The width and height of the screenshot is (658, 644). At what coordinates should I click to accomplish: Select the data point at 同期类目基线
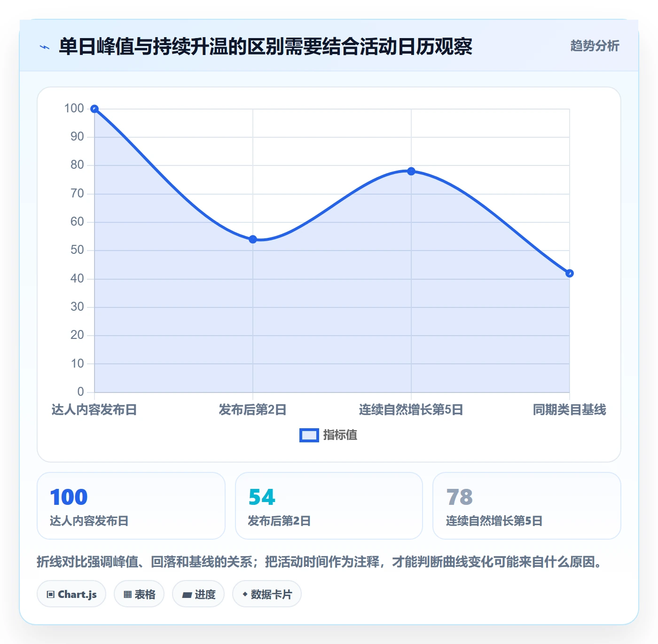[x=570, y=273]
